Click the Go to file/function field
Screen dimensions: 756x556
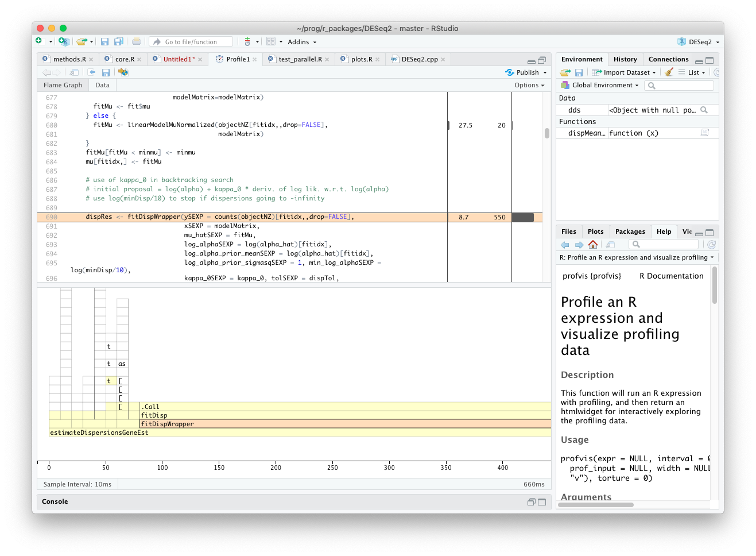coord(191,42)
